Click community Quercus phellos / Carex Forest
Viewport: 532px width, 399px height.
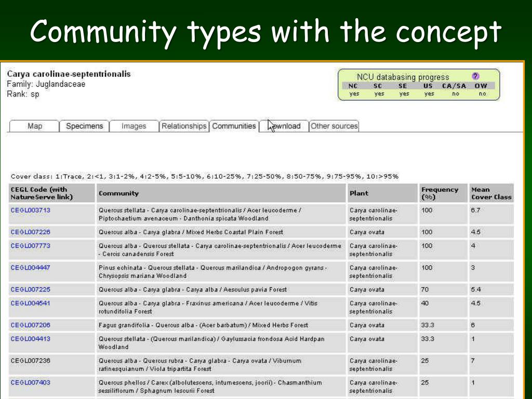pyautogui.click(x=210, y=387)
